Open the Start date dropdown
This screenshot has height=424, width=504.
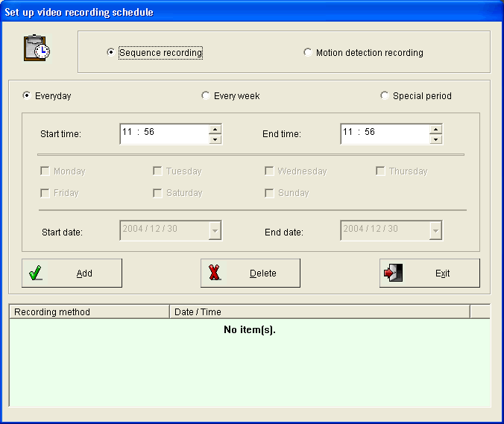[215, 231]
